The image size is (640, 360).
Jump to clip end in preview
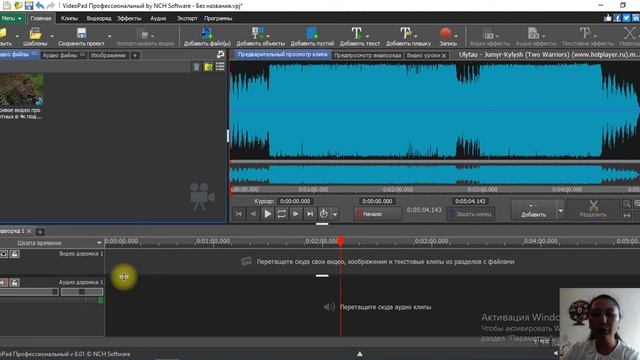coord(310,213)
